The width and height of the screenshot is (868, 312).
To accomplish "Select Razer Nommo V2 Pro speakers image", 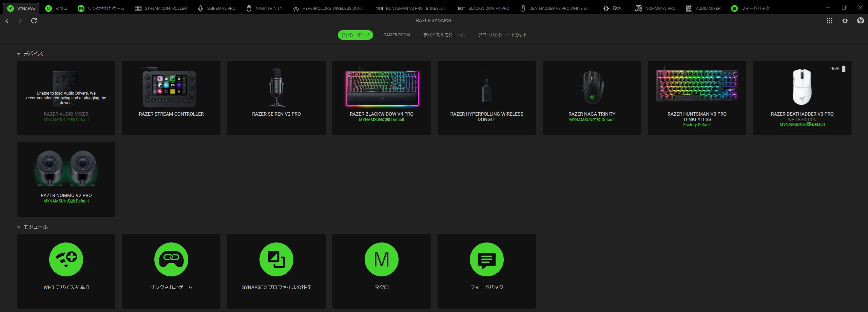I will pyautogui.click(x=66, y=168).
